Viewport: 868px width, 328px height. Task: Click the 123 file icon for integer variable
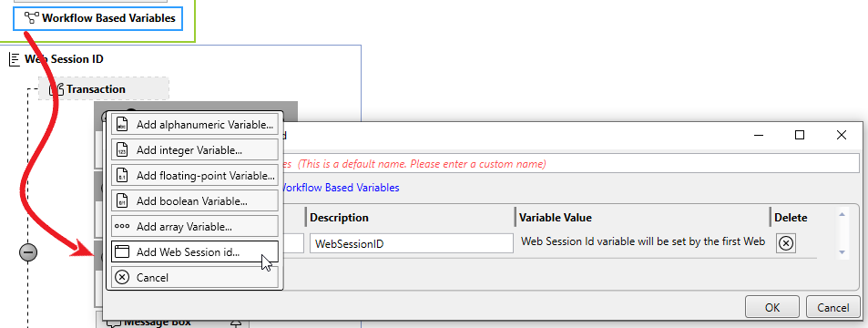pyautogui.click(x=122, y=150)
